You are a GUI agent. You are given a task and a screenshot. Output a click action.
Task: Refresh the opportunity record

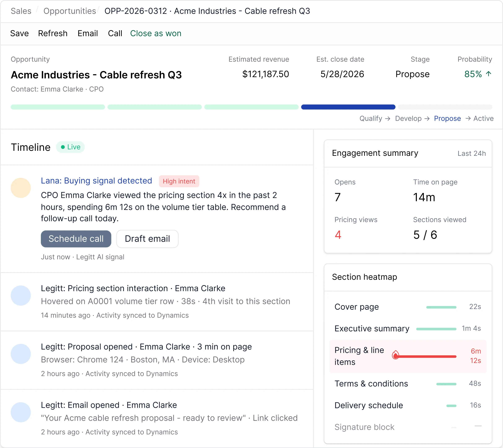[53, 33]
